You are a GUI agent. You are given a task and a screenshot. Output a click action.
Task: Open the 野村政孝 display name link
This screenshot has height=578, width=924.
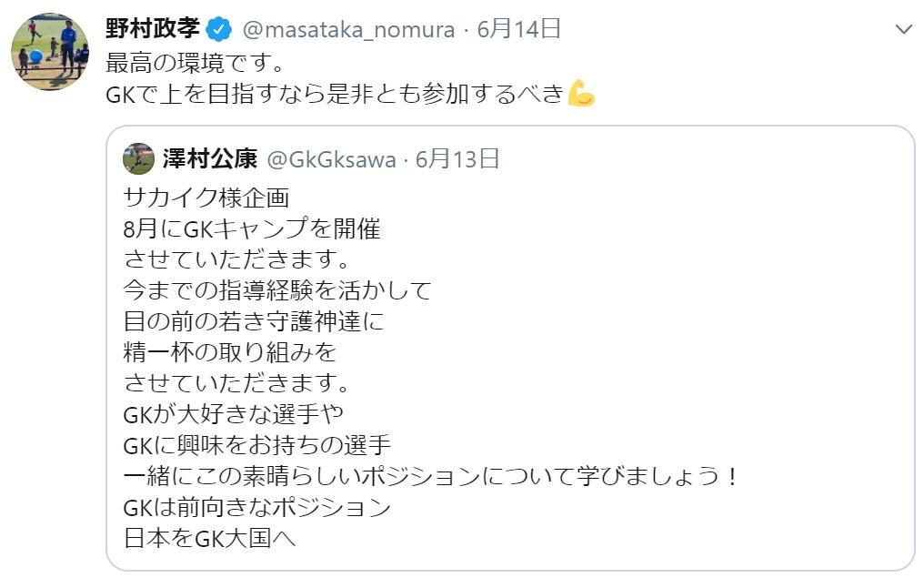click(152, 29)
